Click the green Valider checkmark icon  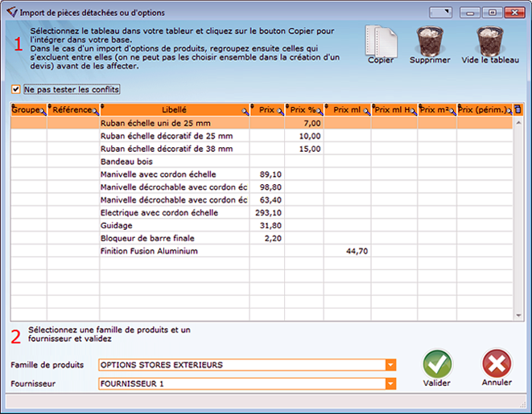tap(437, 364)
